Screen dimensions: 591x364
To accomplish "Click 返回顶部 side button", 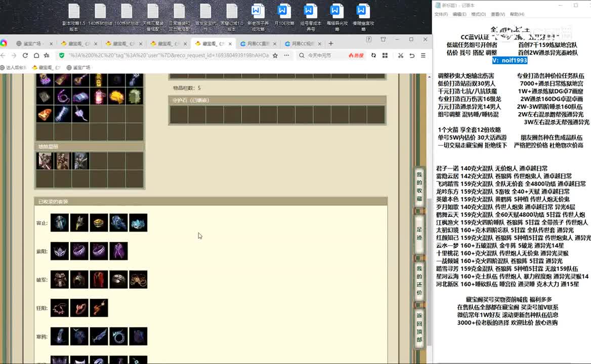I will click(x=419, y=328).
